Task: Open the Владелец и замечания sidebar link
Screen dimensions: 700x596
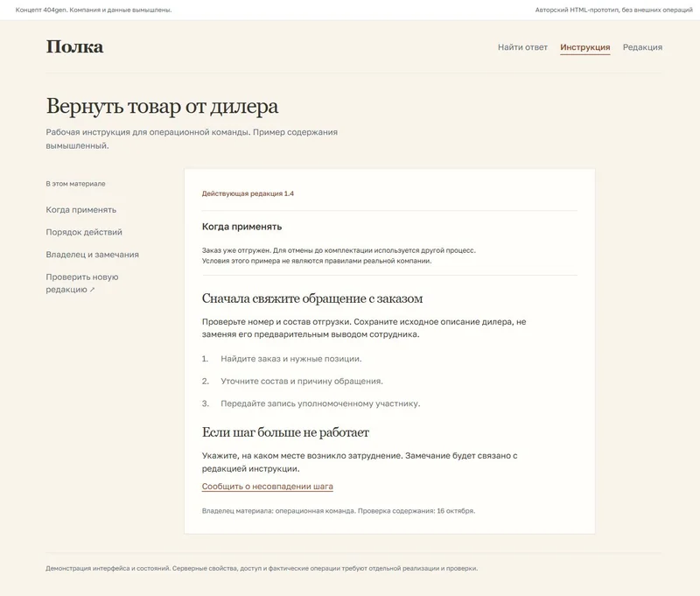Action: [92, 255]
